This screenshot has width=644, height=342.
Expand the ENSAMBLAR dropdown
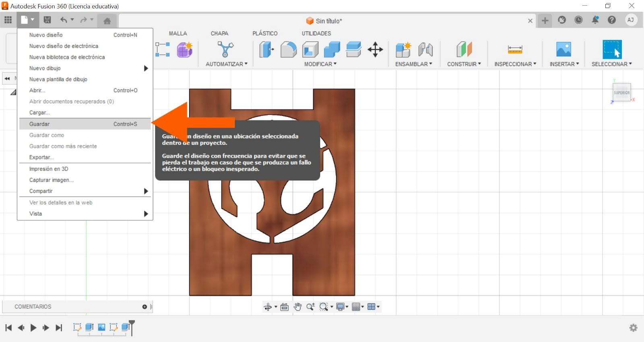click(414, 64)
